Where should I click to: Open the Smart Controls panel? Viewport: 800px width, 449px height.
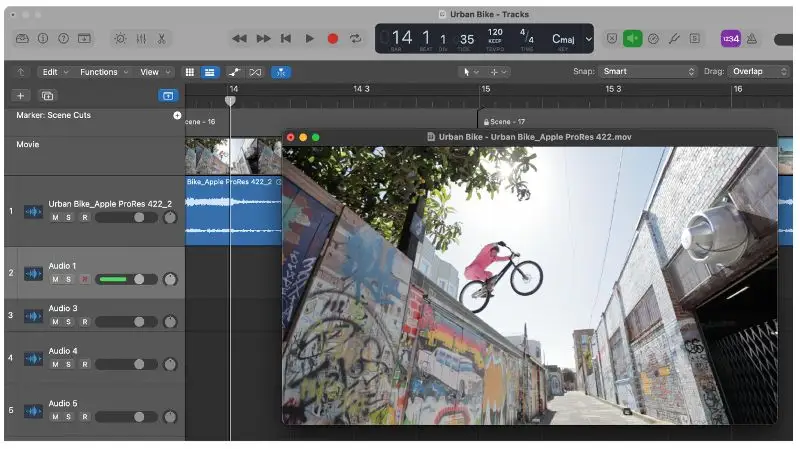[120, 39]
